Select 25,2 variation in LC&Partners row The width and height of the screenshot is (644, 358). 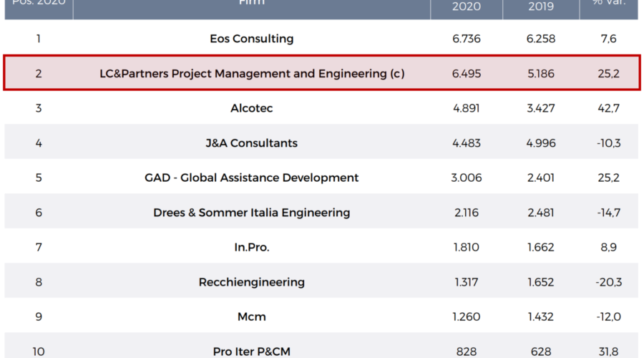click(609, 74)
